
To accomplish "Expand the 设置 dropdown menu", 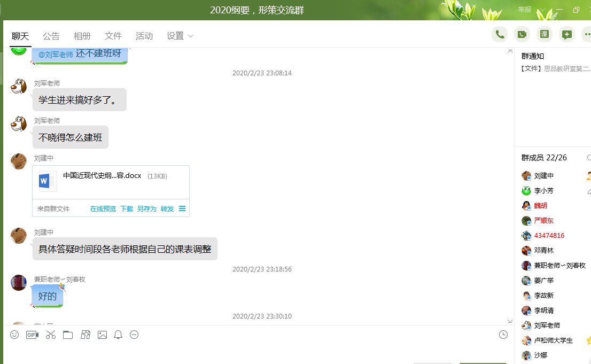I will (180, 36).
